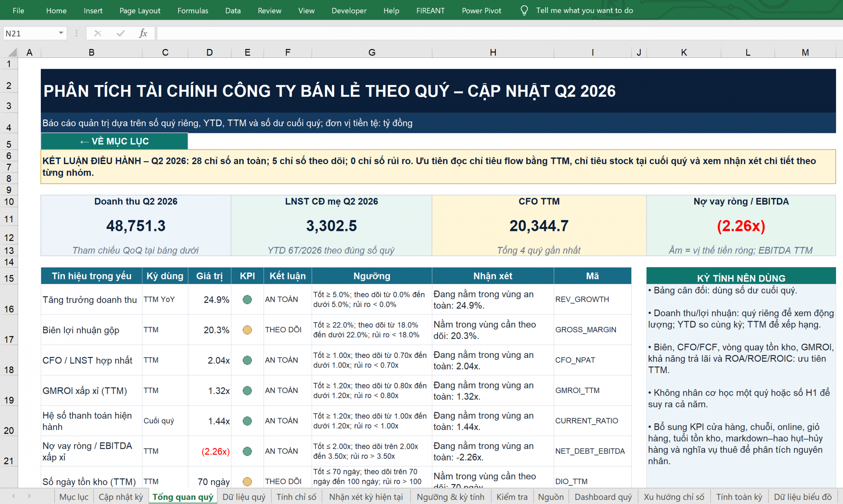Click the sheet tabs scroll-right arrow

[x=30, y=496]
